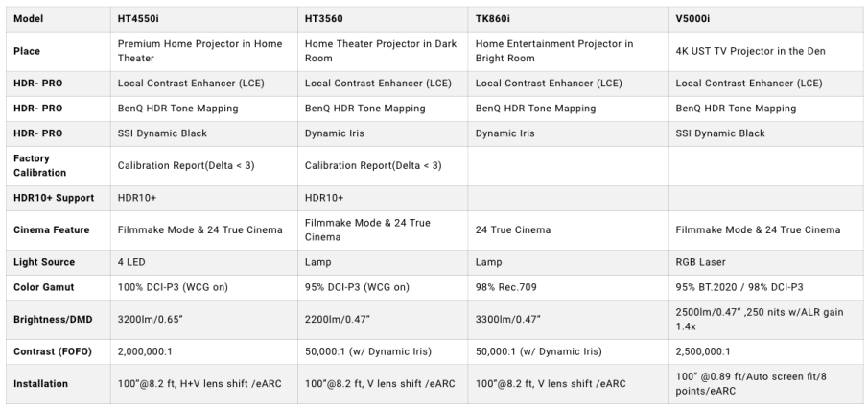Screen dimensions: 868x410
Task: Click the '3300lm/0.47"' brightness cell
Action: click(508, 320)
